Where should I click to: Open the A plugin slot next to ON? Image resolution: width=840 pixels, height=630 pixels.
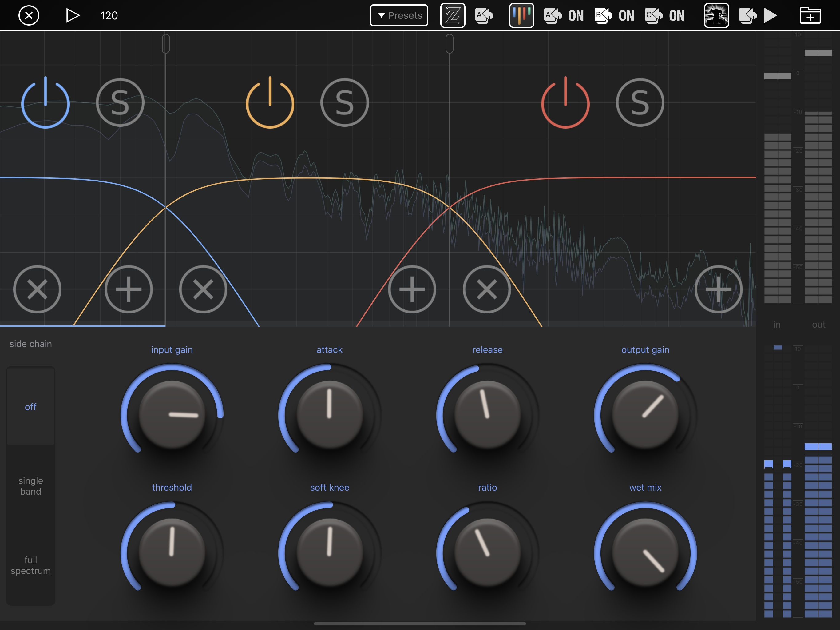[553, 16]
